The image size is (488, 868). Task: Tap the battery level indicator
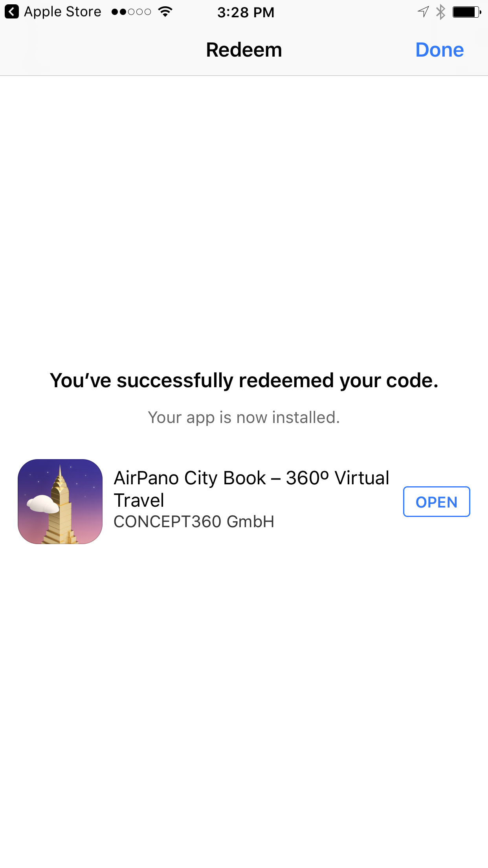click(x=467, y=12)
